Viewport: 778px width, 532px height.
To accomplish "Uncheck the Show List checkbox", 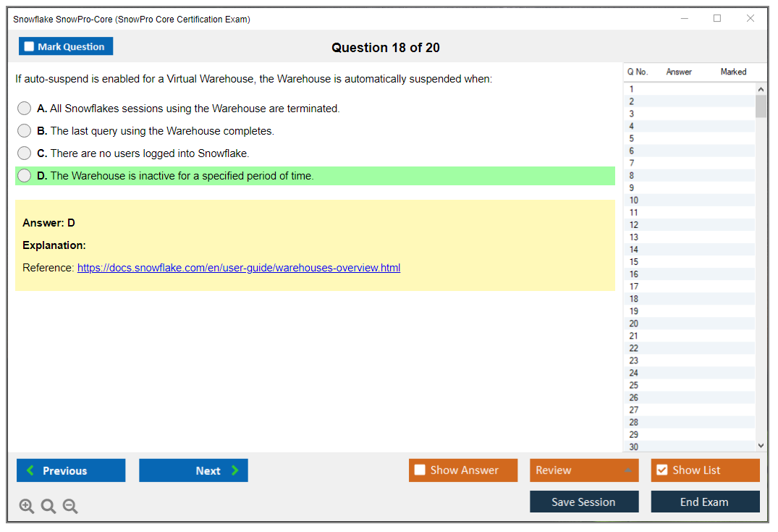I will coord(662,470).
